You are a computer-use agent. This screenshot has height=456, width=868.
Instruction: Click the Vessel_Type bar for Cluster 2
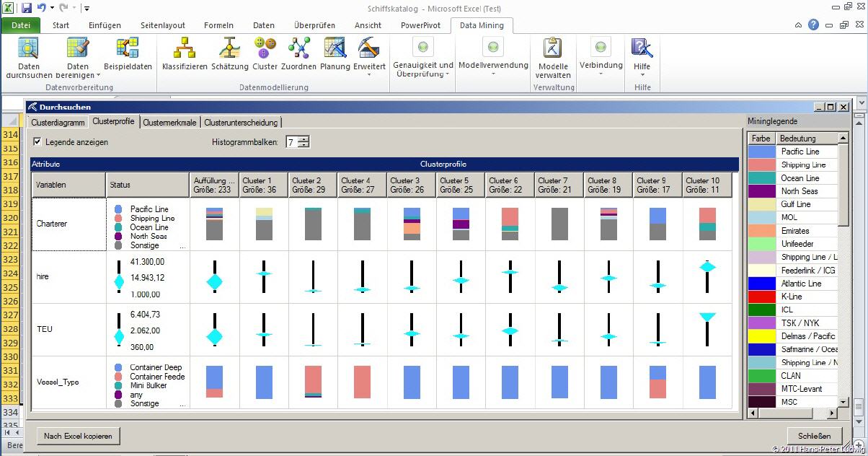pyautogui.click(x=313, y=382)
